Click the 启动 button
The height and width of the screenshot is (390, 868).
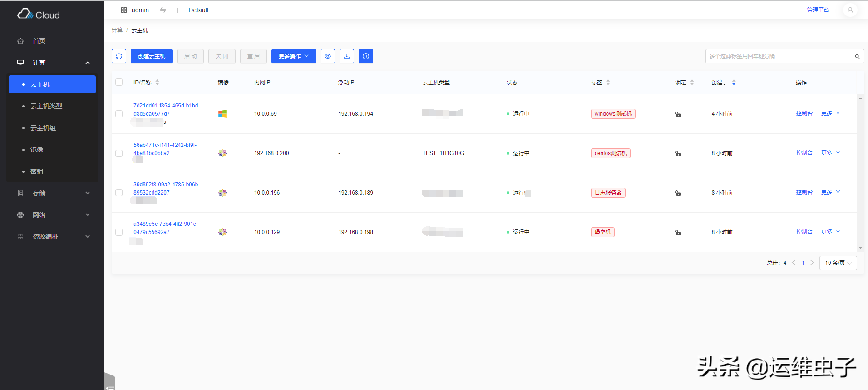[190, 56]
